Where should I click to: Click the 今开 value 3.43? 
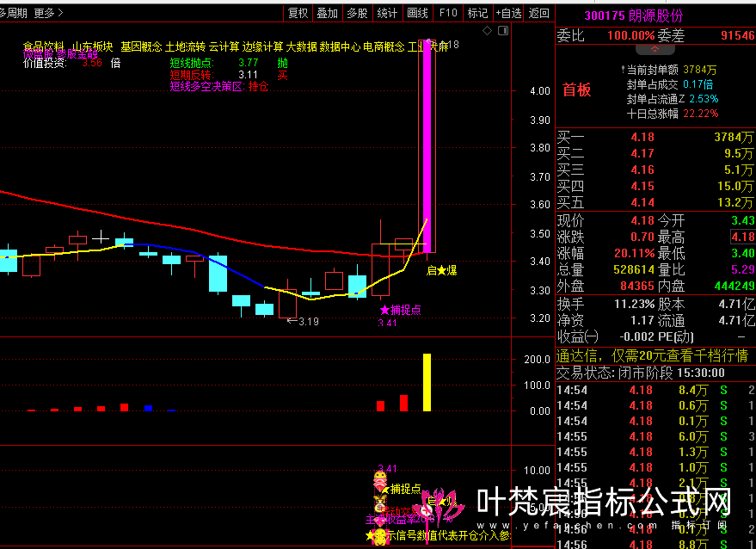click(743, 220)
